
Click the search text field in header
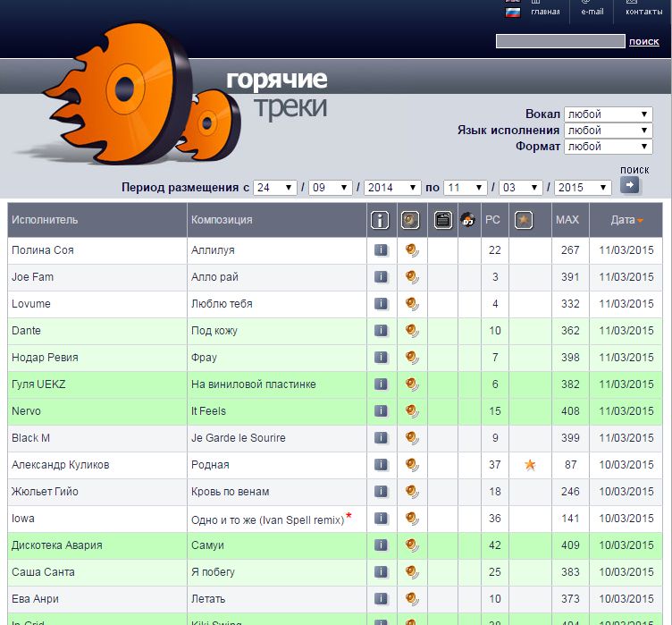point(560,41)
